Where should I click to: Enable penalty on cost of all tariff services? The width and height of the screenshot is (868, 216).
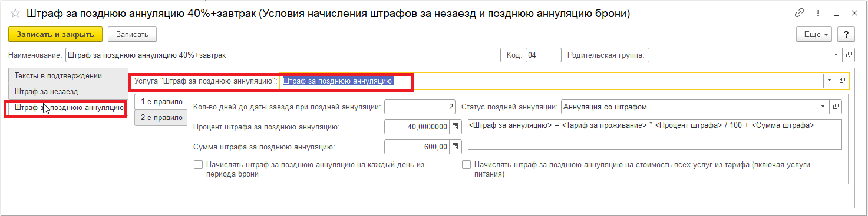click(467, 165)
